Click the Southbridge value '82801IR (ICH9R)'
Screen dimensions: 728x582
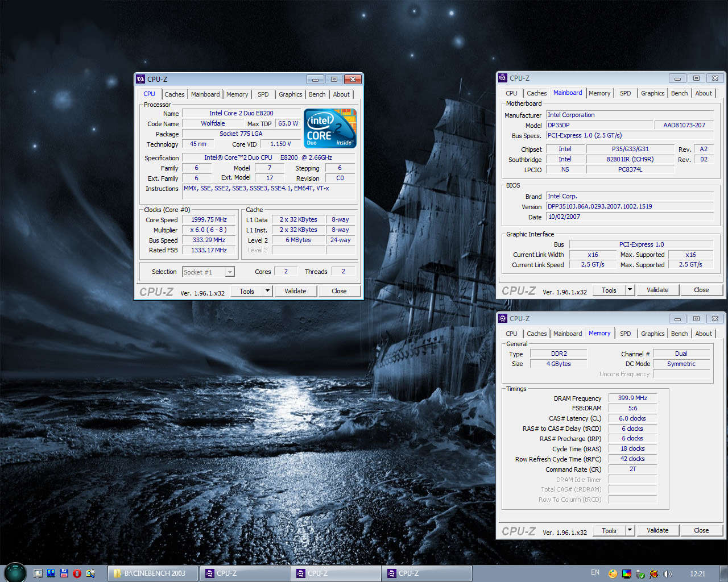630,160
